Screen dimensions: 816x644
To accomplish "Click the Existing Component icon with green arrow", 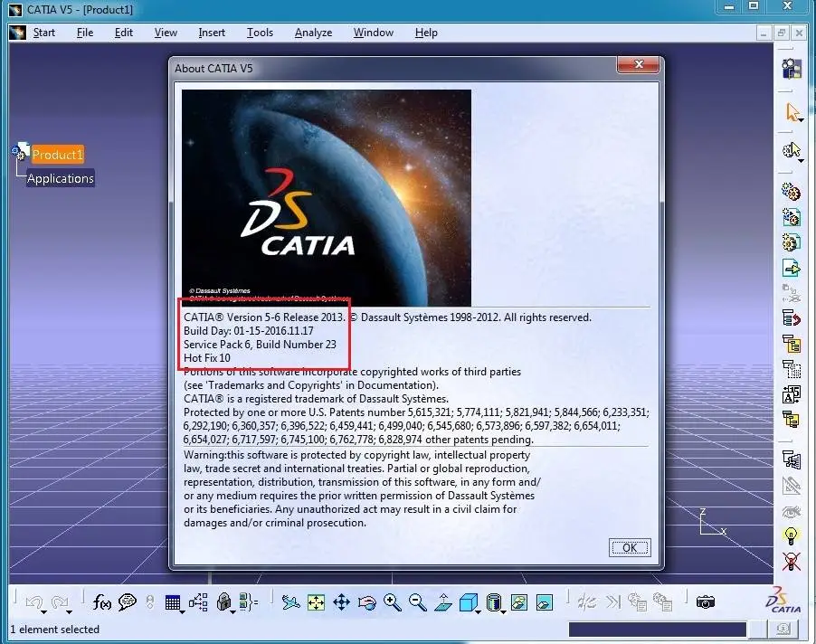I will pos(791,268).
